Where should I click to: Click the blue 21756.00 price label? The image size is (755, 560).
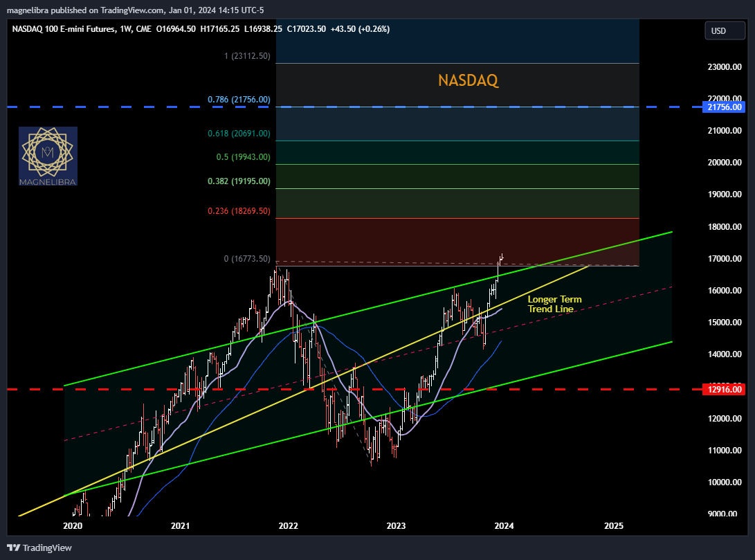[724, 107]
